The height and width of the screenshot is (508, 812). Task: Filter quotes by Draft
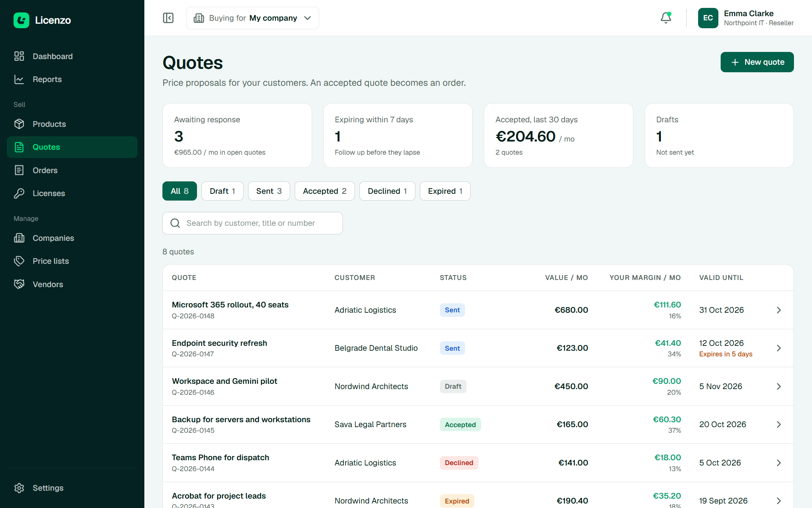coord(223,191)
